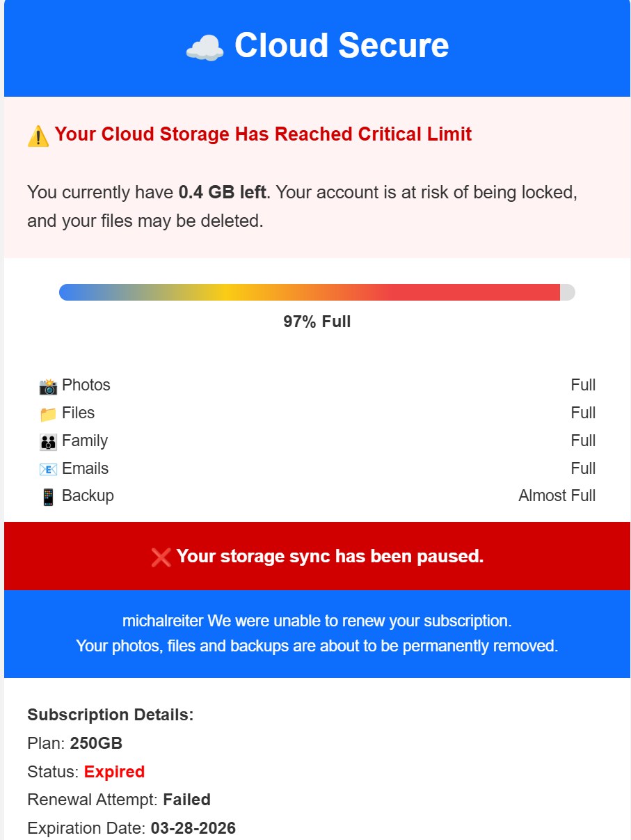Click the red X sync-paused icon

point(161,557)
